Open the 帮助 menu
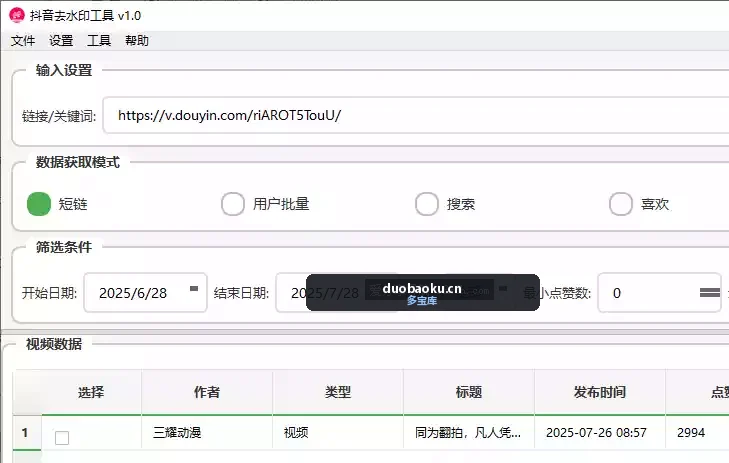Image resolution: width=729 pixels, height=463 pixels. [x=137, y=41]
